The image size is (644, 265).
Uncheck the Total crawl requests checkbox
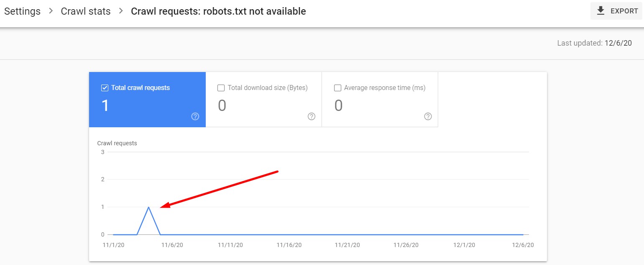(x=104, y=87)
